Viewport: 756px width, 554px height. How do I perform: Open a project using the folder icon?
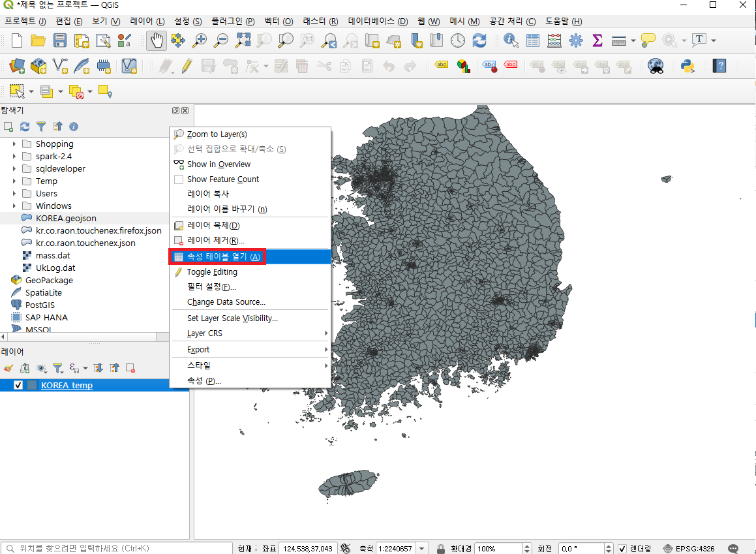click(x=38, y=40)
